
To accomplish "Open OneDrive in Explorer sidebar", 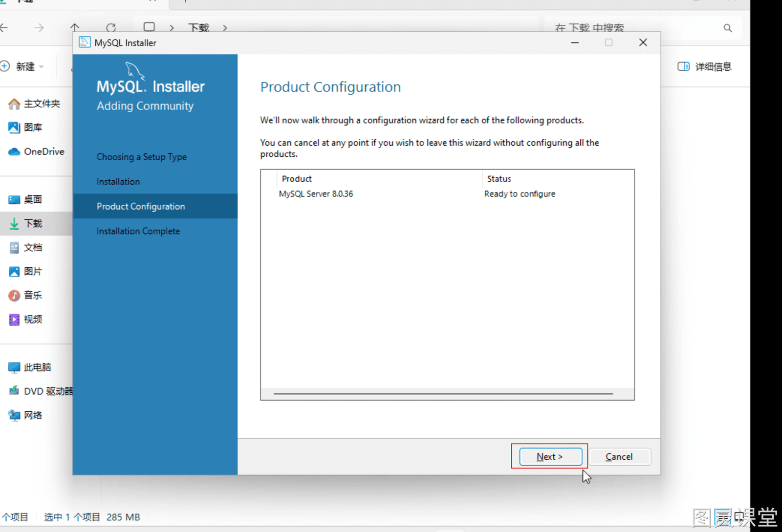I will (x=44, y=151).
